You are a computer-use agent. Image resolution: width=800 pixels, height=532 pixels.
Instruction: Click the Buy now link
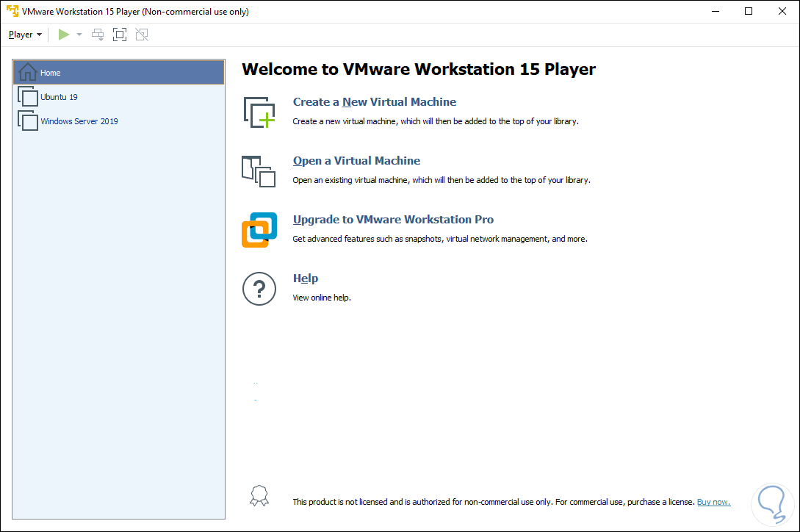tap(714, 502)
